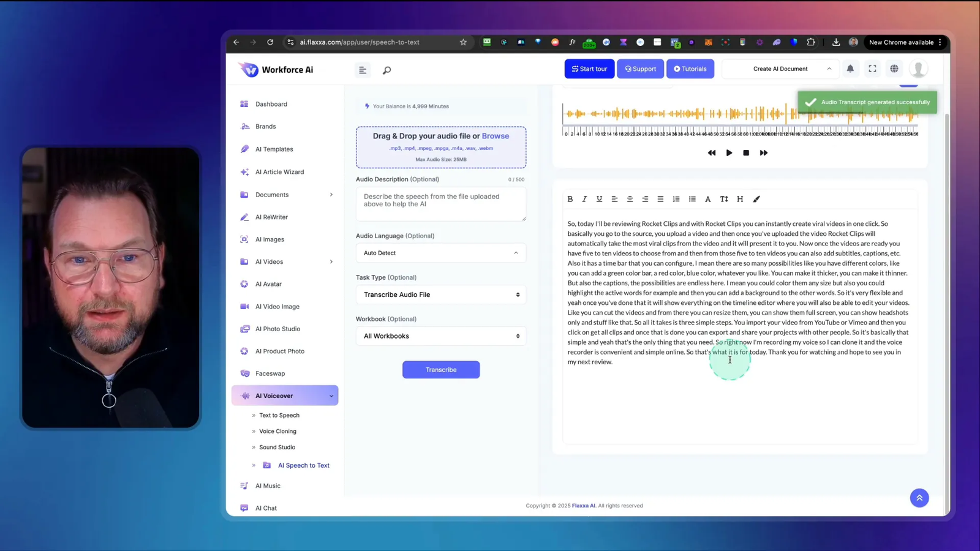The width and height of the screenshot is (980, 551).
Task: Toggle underline formatting in editor toolbar
Action: (x=599, y=199)
